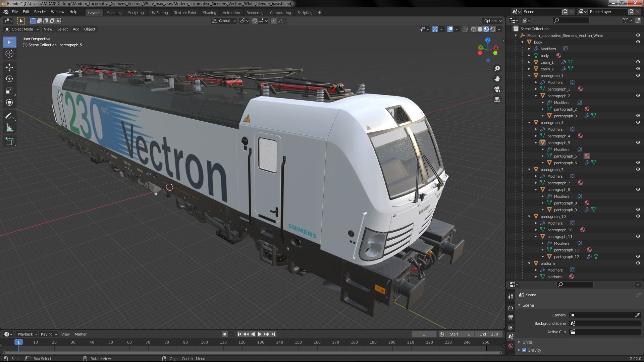Select the Rotate tool
Image resolution: width=644 pixels, height=362 pixels.
tap(9, 79)
